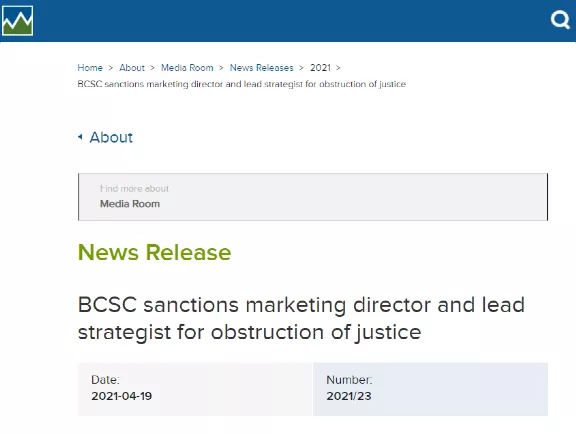576x434 pixels.
Task: Click the arrow after Home breadcrumb
Action: point(111,68)
